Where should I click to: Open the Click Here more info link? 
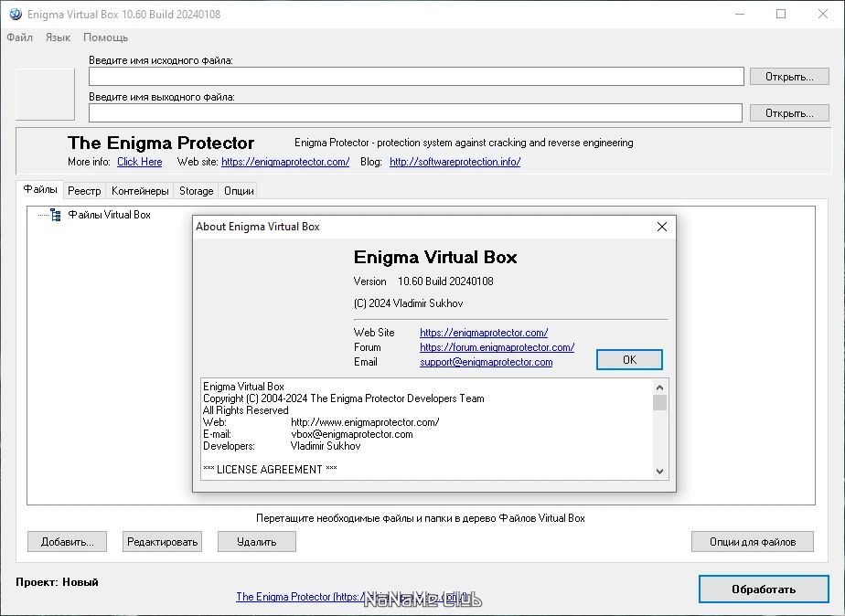point(140,162)
